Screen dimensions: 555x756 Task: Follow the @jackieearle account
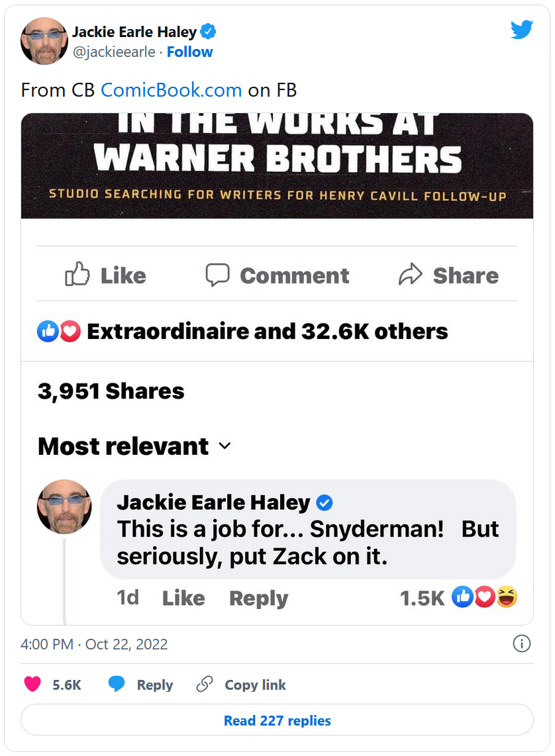click(189, 52)
